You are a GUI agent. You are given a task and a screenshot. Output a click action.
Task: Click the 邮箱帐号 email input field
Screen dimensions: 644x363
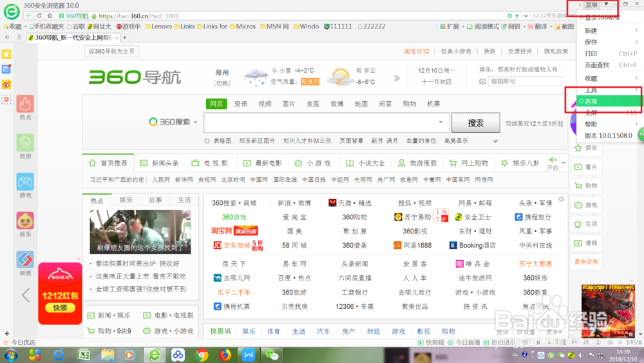[x=524, y=81]
